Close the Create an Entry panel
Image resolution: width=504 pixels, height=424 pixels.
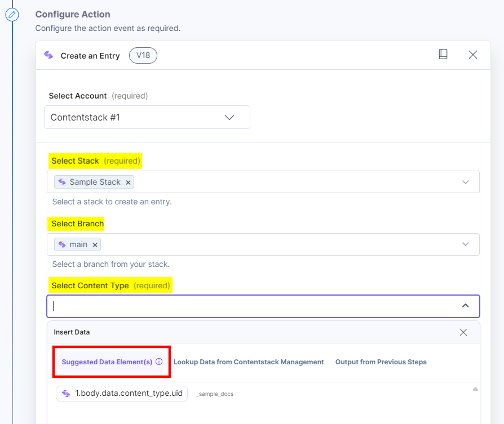(473, 55)
